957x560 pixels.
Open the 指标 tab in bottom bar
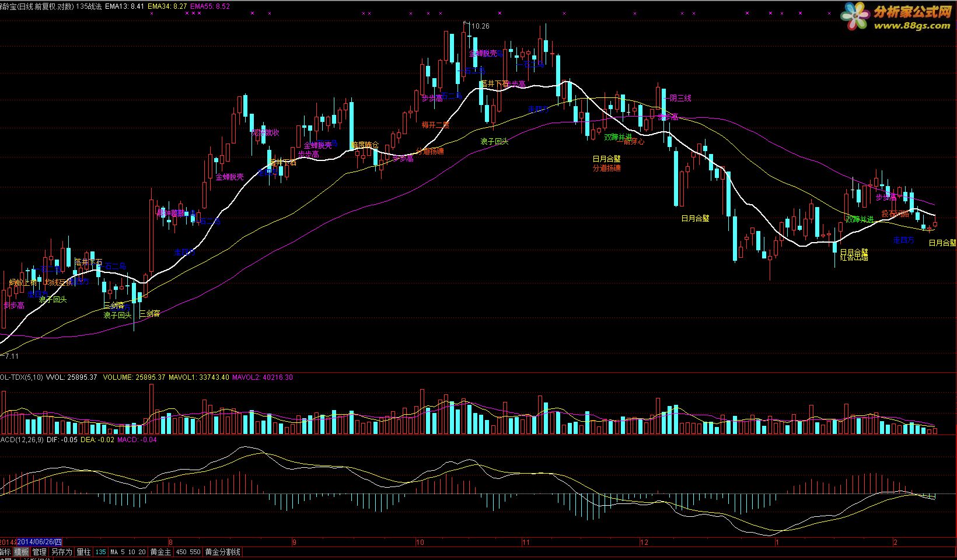5,552
